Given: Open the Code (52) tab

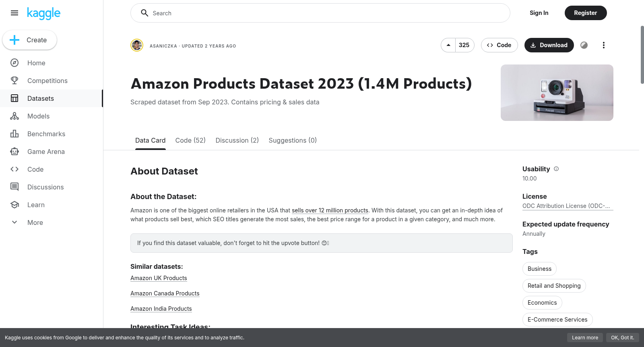Looking at the screenshot, I should (190, 140).
